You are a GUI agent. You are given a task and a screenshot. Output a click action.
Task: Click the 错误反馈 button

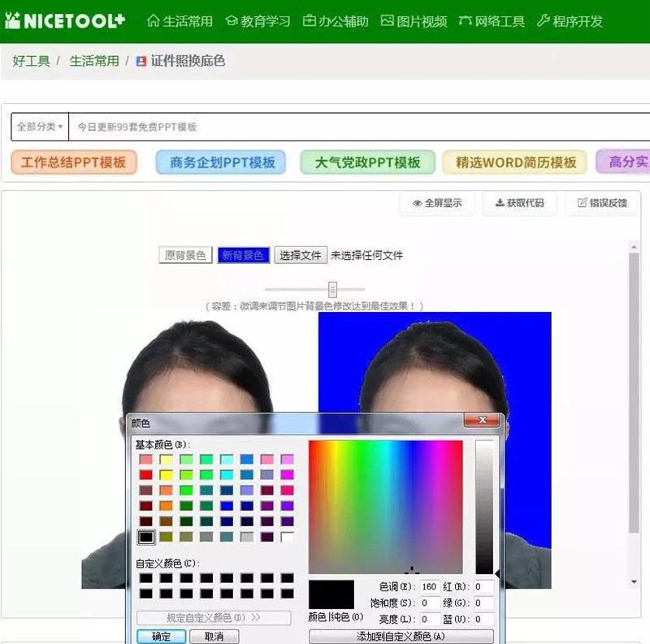pyautogui.click(x=602, y=203)
